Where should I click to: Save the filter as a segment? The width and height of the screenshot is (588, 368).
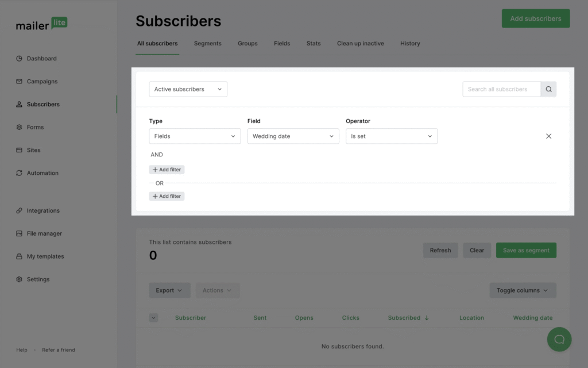(x=526, y=250)
